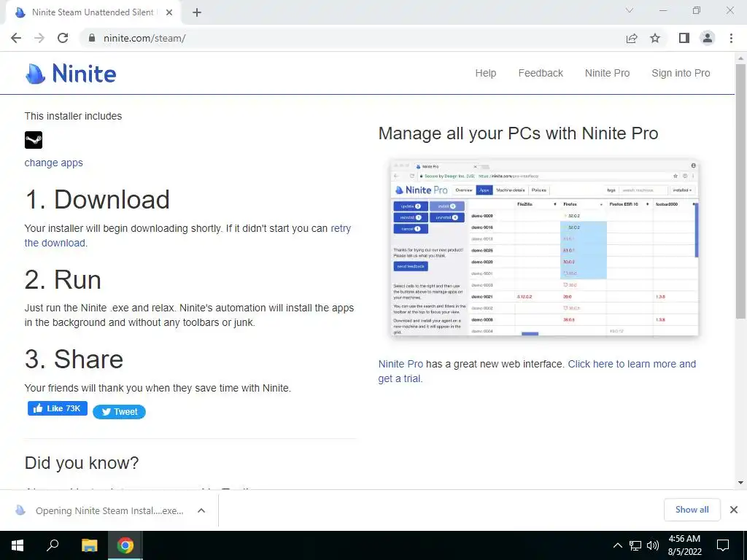Expand the download item options chevron
Viewport: 747px width, 560px height.
[x=201, y=510]
